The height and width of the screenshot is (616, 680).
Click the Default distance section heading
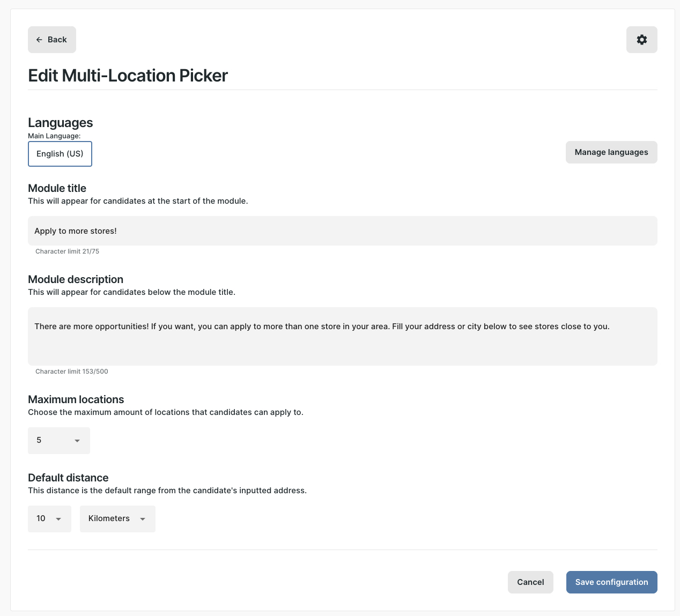68,478
